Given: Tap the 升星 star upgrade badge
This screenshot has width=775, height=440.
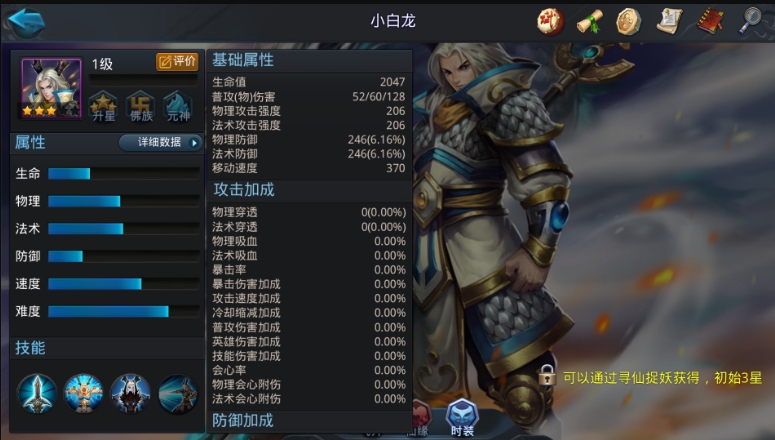Looking at the screenshot, I should pos(103,106).
